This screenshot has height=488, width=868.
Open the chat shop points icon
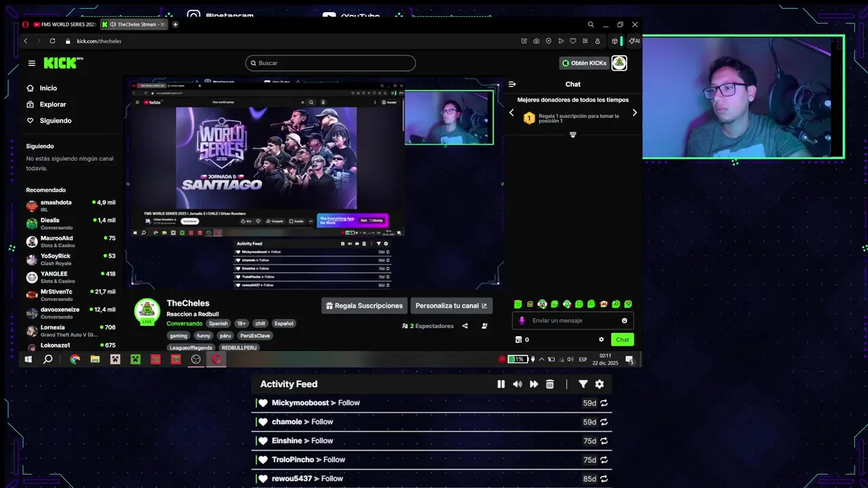(519, 340)
